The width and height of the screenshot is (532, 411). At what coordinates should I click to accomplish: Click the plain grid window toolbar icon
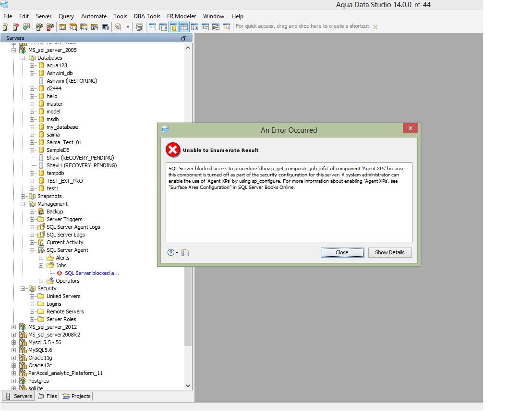pos(152,27)
